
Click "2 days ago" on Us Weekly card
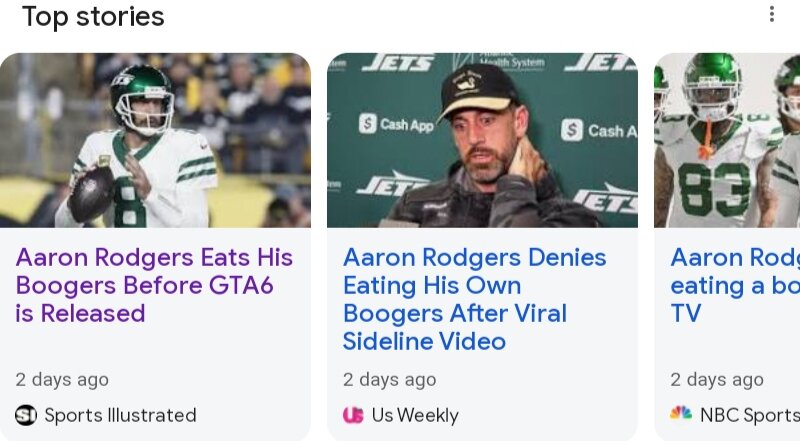[x=389, y=380]
